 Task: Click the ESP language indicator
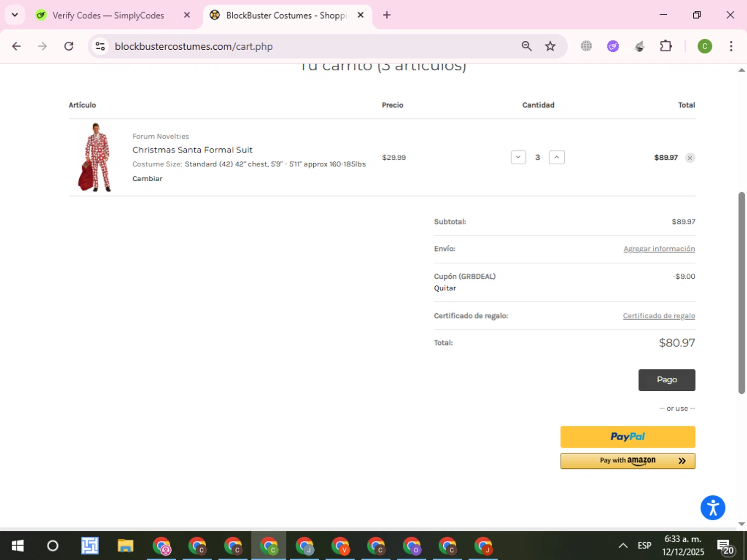(644, 546)
